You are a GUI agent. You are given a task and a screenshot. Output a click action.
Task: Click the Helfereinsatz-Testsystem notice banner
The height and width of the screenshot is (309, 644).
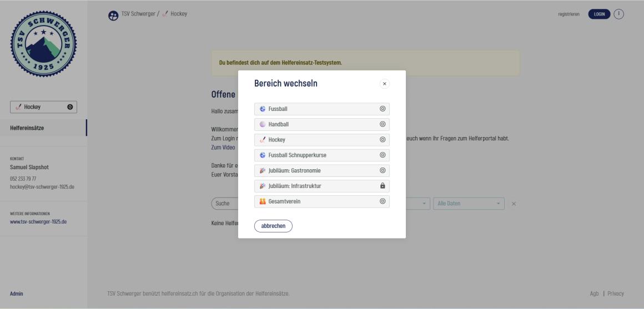tap(365, 63)
